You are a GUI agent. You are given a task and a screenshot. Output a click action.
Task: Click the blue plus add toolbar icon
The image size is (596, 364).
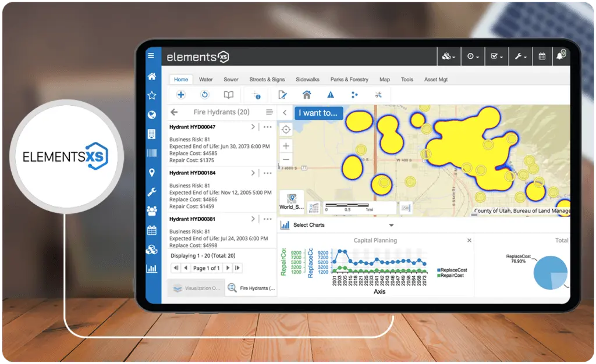click(x=181, y=95)
